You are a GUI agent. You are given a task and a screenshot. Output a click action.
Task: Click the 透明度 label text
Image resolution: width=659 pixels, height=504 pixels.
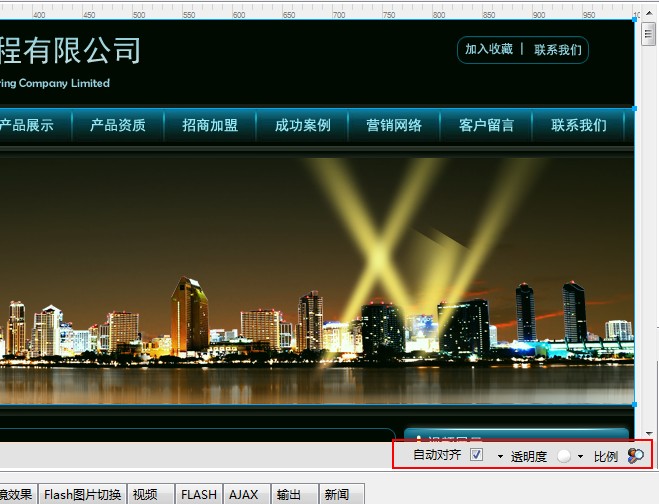click(529, 456)
